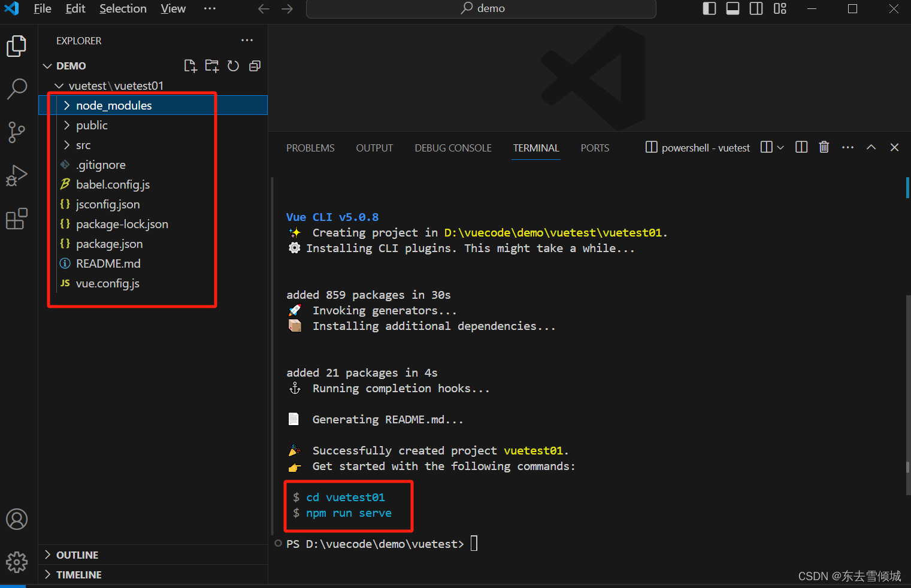Screen dimensions: 911x588
Task: Expand the public folder
Action: [153, 125]
